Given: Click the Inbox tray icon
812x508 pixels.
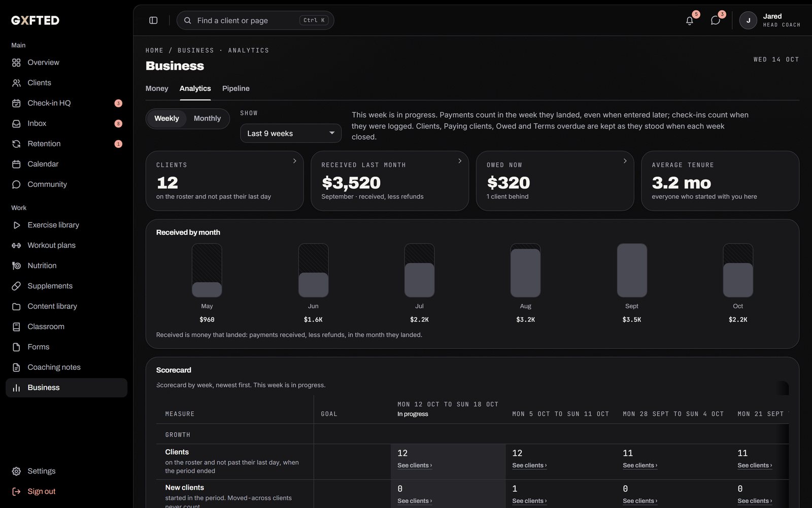Looking at the screenshot, I should tap(16, 123).
